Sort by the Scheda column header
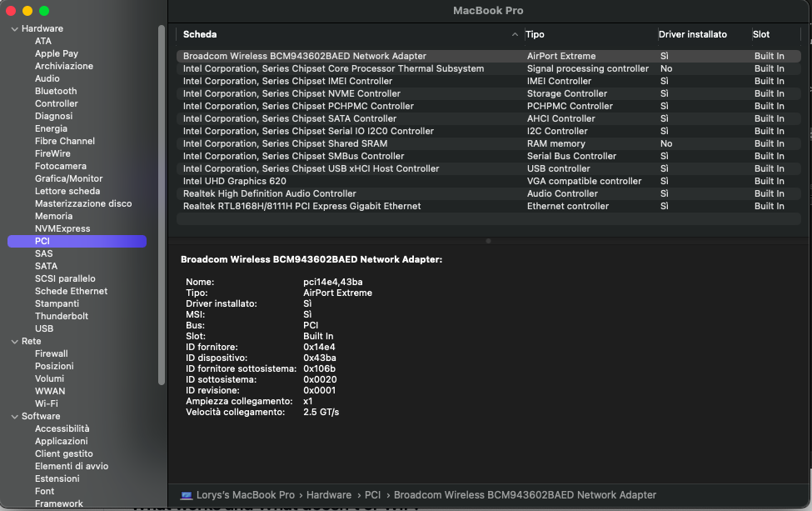Viewport: 812px width, 511px height. pos(200,34)
